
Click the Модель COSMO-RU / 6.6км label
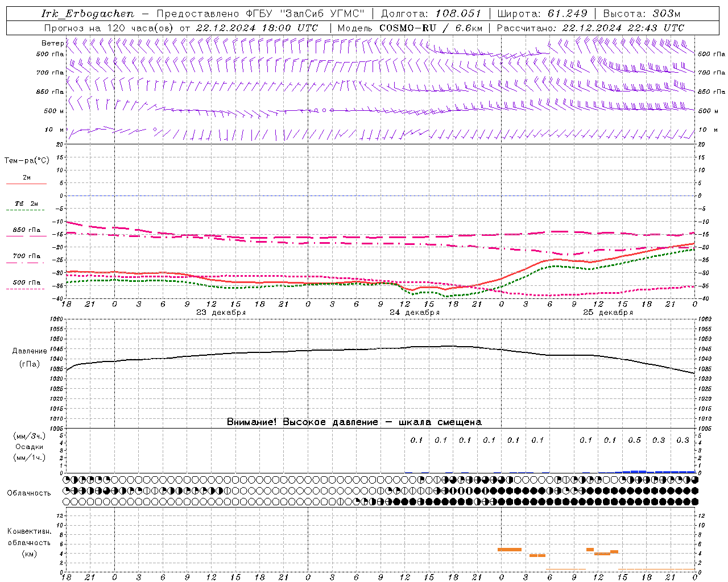tap(410, 28)
